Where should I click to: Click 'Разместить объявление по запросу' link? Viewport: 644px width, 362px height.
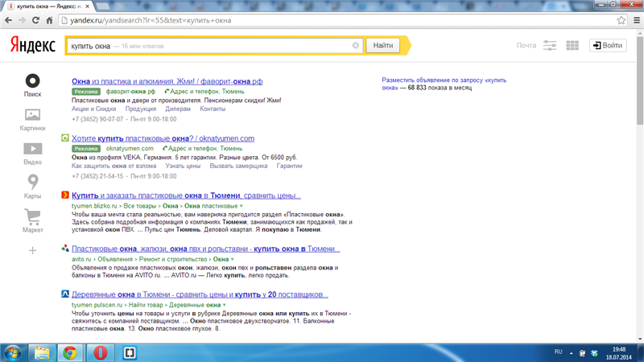coord(444,84)
